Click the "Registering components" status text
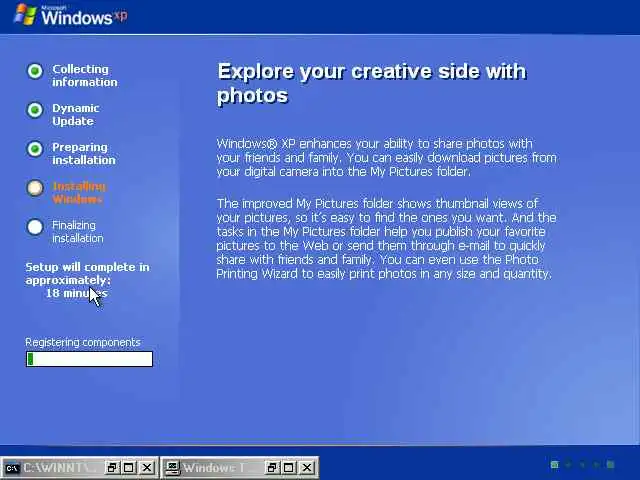Viewport: 640px width, 480px height. pyautogui.click(x=83, y=342)
